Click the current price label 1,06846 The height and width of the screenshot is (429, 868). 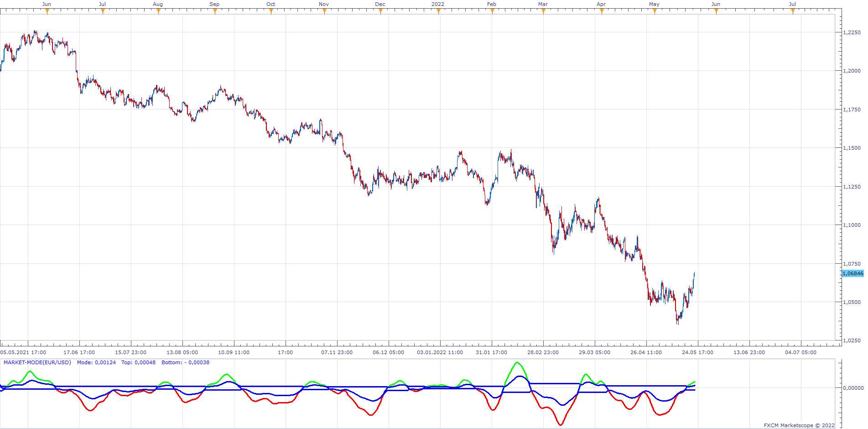[x=852, y=273]
